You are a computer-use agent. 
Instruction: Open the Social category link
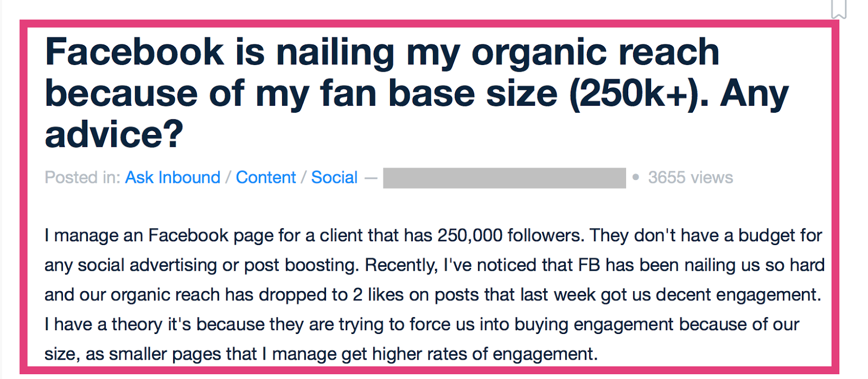(334, 177)
